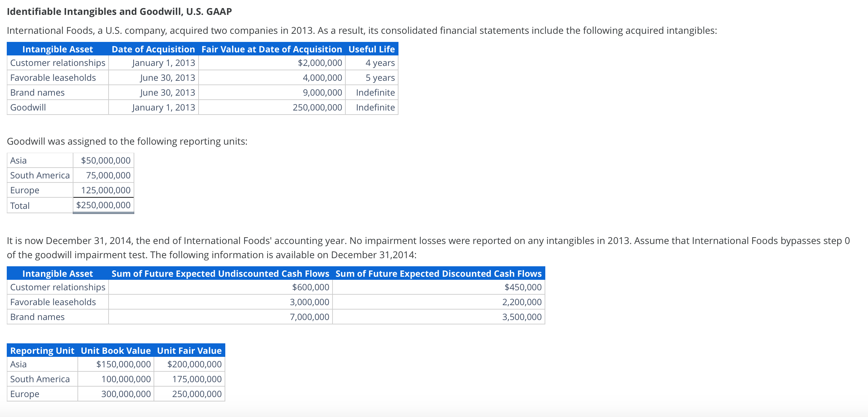Click the 'Unit Book Value' column header
868x417 pixels.
click(116, 351)
